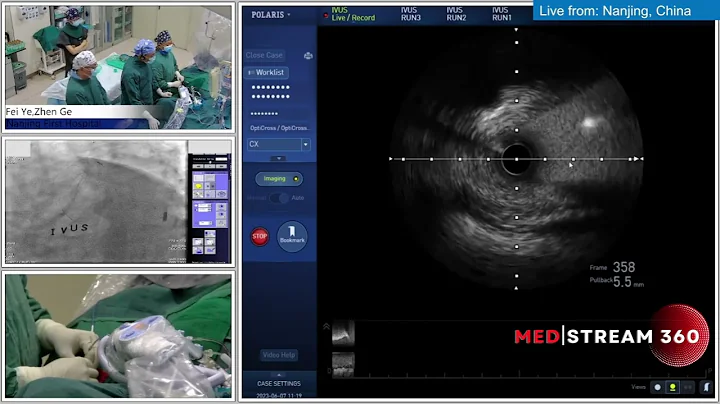Open the POLARIS dropdown menu
720x404 pixels.
click(x=271, y=15)
